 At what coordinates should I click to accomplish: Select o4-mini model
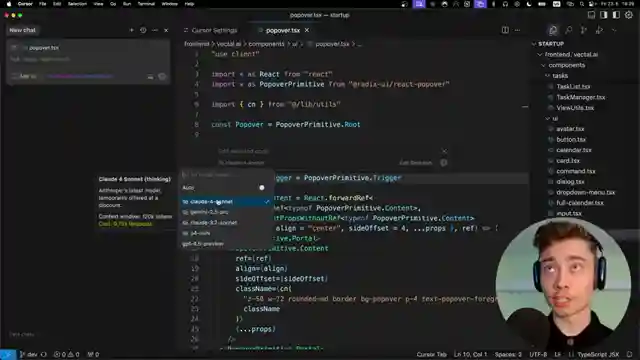(226, 233)
